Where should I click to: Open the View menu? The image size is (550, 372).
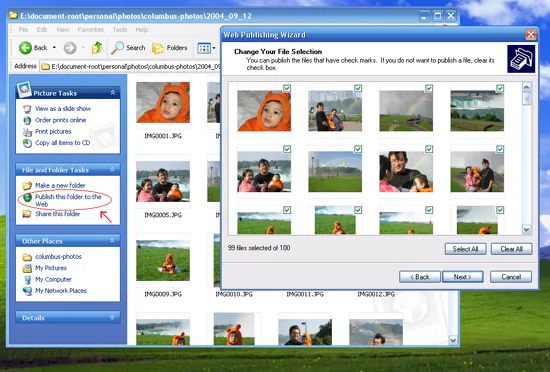[62, 30]
